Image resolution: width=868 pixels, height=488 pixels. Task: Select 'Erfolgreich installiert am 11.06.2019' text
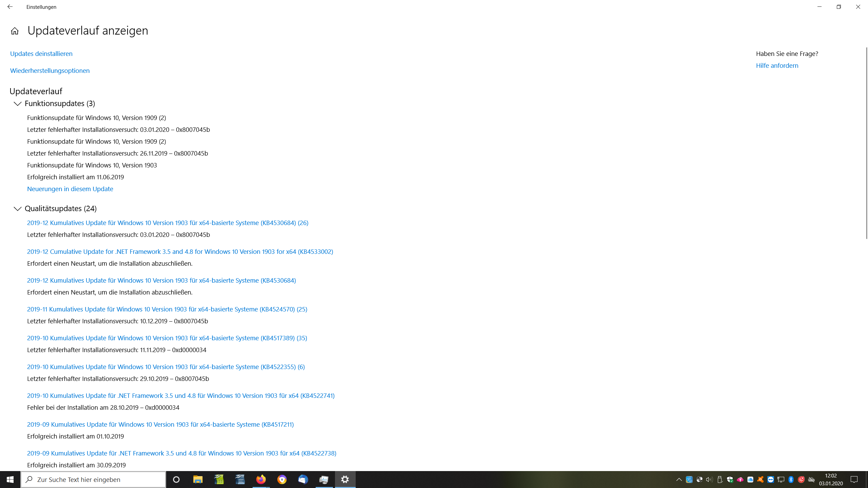tap(76, 177)
